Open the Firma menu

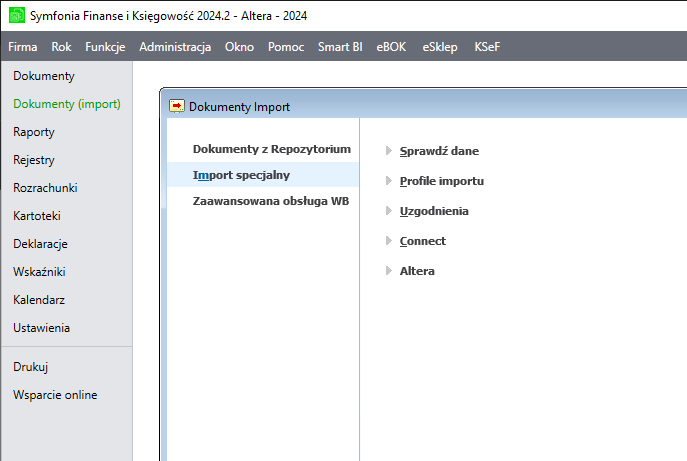point(23,47)
